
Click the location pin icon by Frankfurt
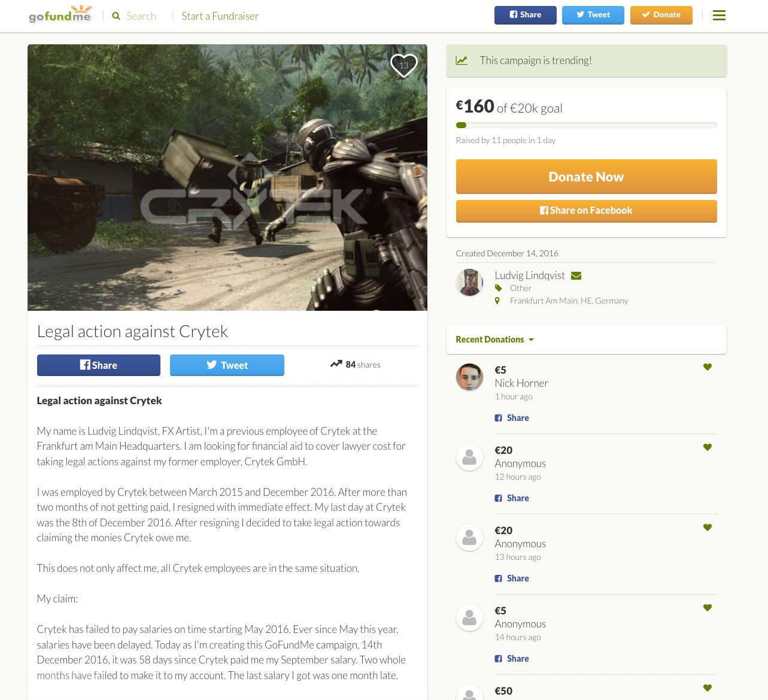click(x=497, y=301)
